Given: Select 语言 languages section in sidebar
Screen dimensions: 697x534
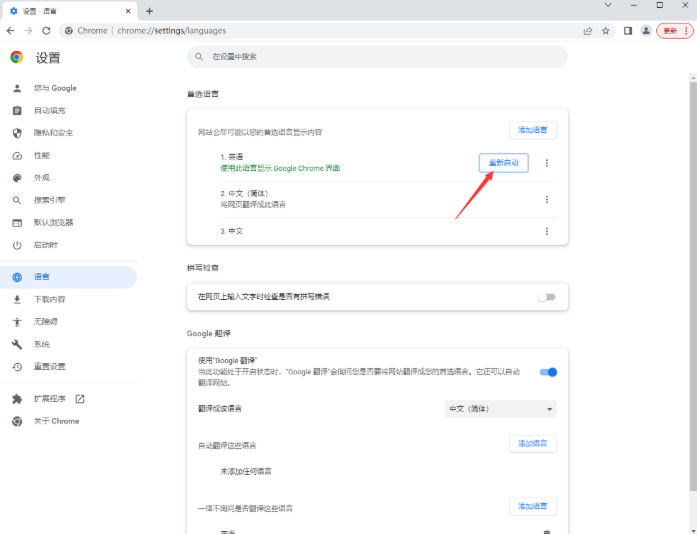Looking at the screenshot, I should coord(69,277).
